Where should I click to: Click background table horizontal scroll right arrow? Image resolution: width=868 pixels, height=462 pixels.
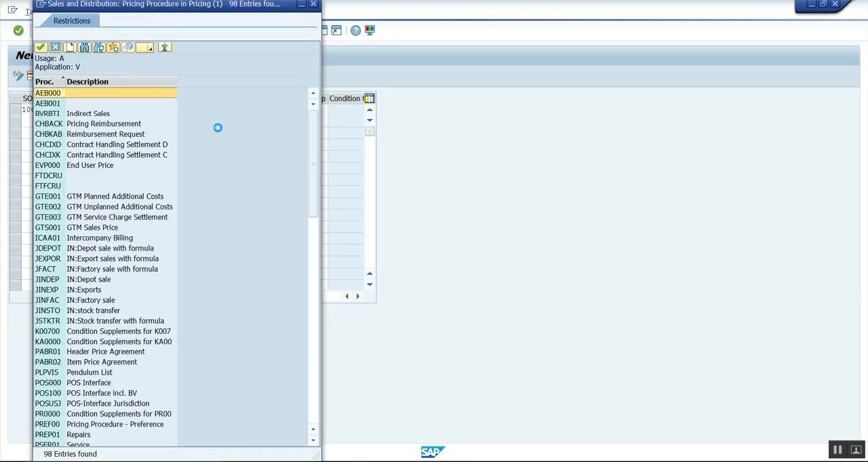(357, 296)
